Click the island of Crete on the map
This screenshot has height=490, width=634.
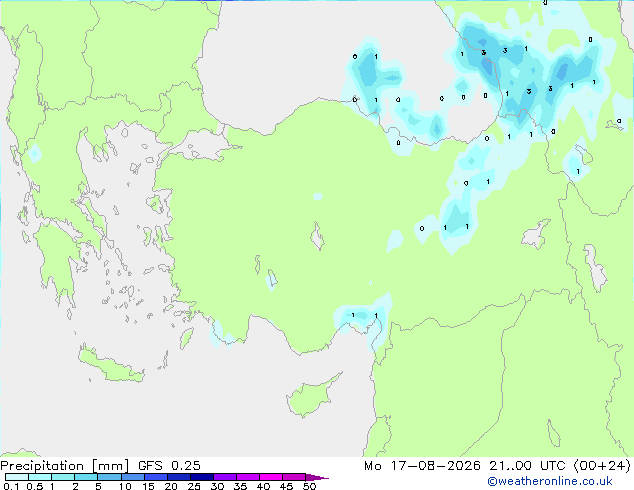click(111, 364)
